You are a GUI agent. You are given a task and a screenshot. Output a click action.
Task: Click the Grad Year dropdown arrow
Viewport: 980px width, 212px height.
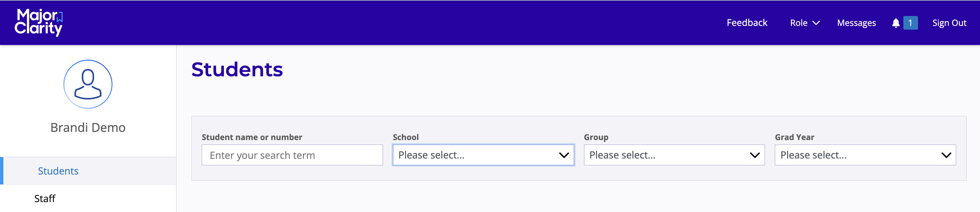coord(946,155)
